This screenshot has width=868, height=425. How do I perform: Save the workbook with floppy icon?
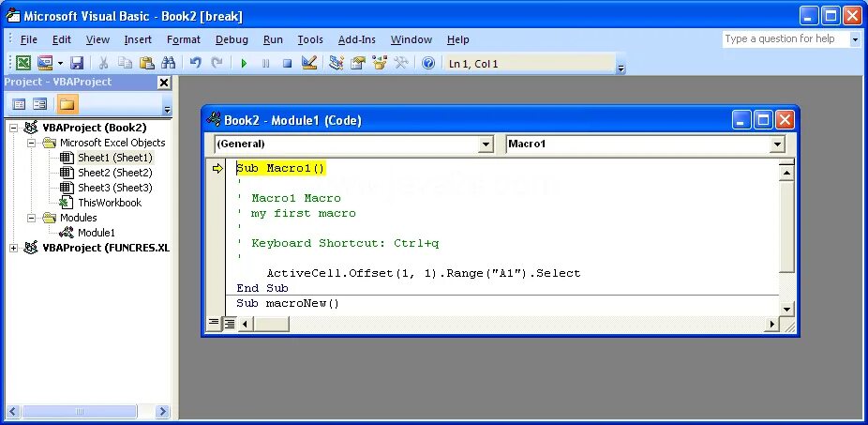pos(76,63)
